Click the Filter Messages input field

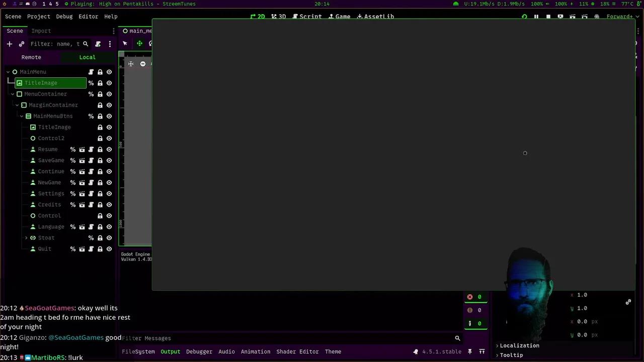point(287,338)
